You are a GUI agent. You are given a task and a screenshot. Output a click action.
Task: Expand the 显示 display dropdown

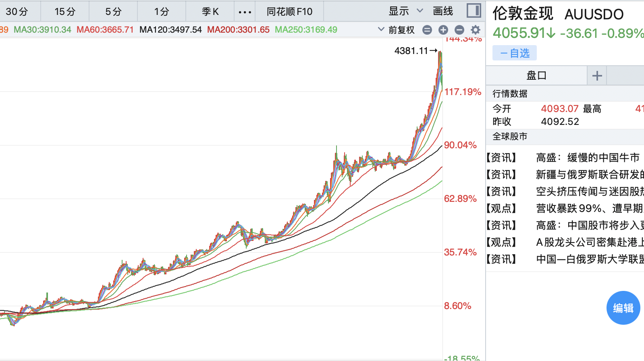point(405,11)
